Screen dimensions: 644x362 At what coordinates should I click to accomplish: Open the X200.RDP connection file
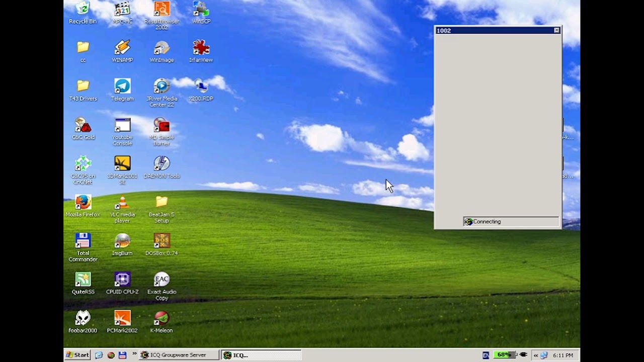201,90
